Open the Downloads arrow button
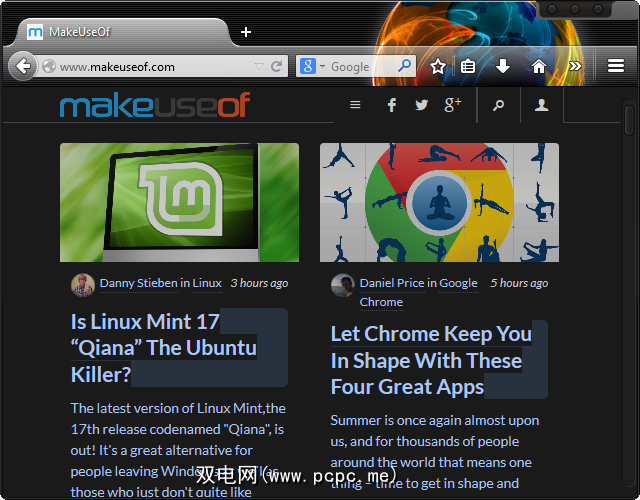The height and width of the screenshot is (500, 640). point(503,66)
